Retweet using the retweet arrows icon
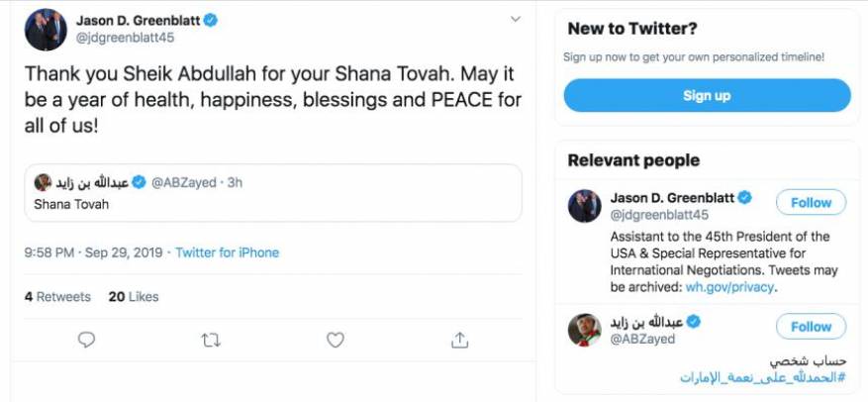 [x=211, y=340]
